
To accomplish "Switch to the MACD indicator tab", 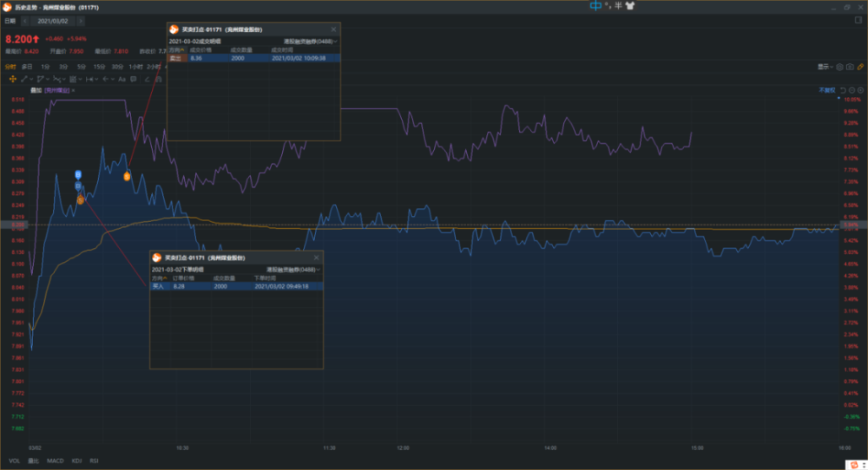I will pyautogui.click(x=55, y=460).
